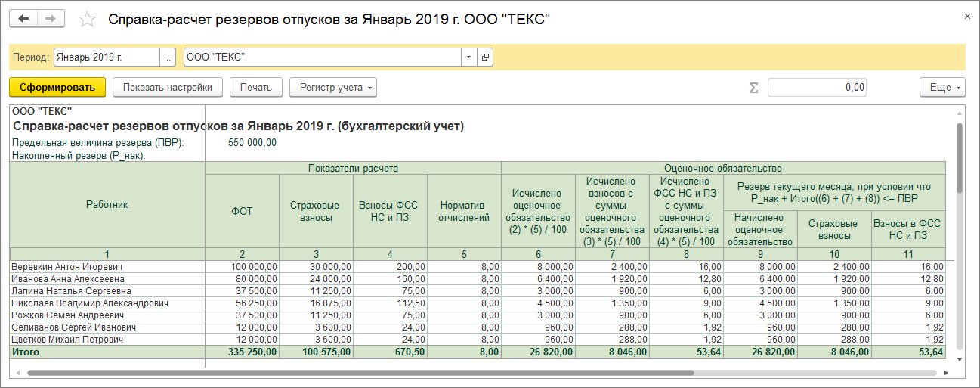Expand the organization dropdown list
The height and width of the screenshot is (388, 980).
point(469,57)
